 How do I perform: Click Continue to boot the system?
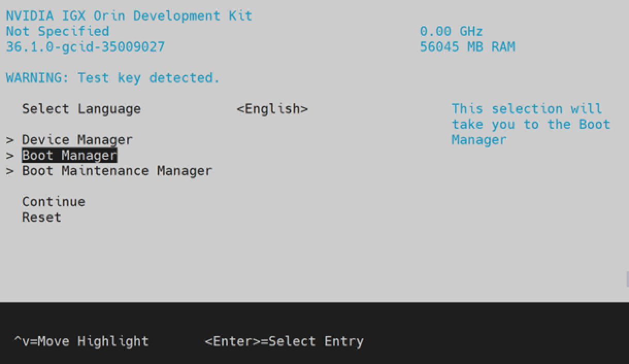pyautogui.click(x=53, y=202)
